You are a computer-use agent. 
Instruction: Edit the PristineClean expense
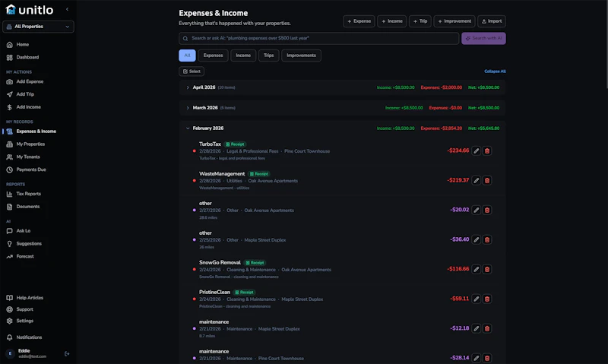(477, 299)
